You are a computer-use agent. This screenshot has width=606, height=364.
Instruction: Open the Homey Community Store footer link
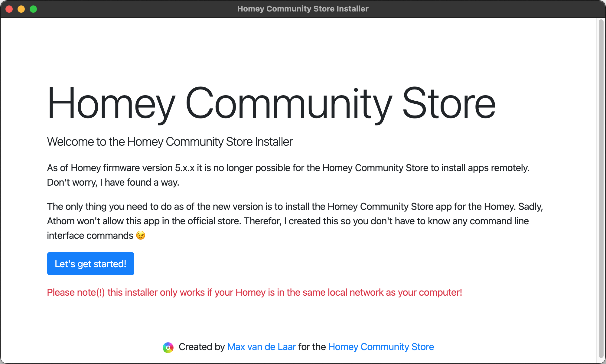tap(381, 347)
